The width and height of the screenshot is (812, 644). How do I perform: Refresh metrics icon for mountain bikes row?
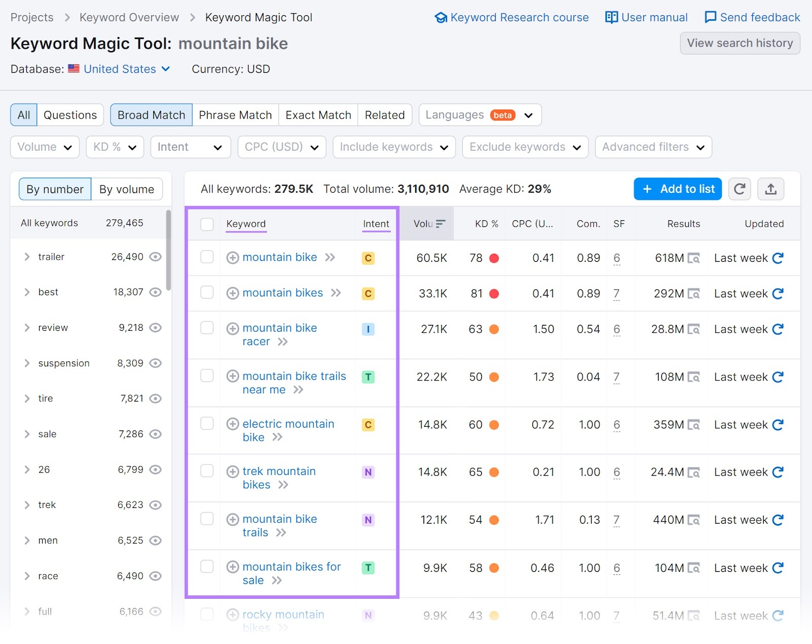point(777,294)
